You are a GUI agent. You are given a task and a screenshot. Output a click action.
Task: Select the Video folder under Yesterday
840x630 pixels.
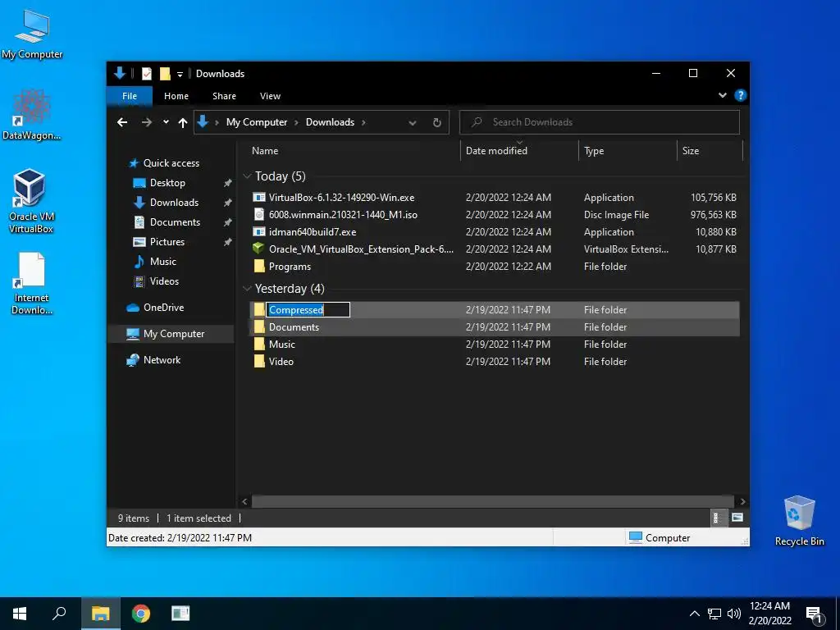click(x=495, y=362)
